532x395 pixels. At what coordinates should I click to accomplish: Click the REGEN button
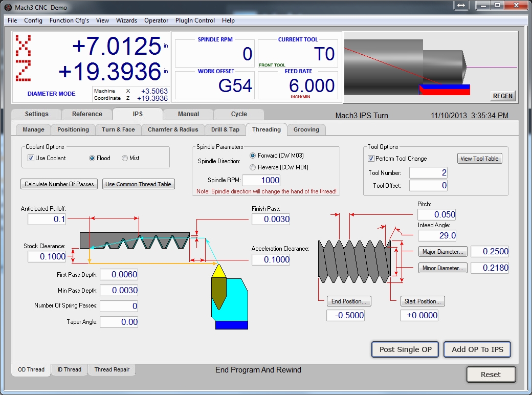pyautogui.click(x=502, y=96)
